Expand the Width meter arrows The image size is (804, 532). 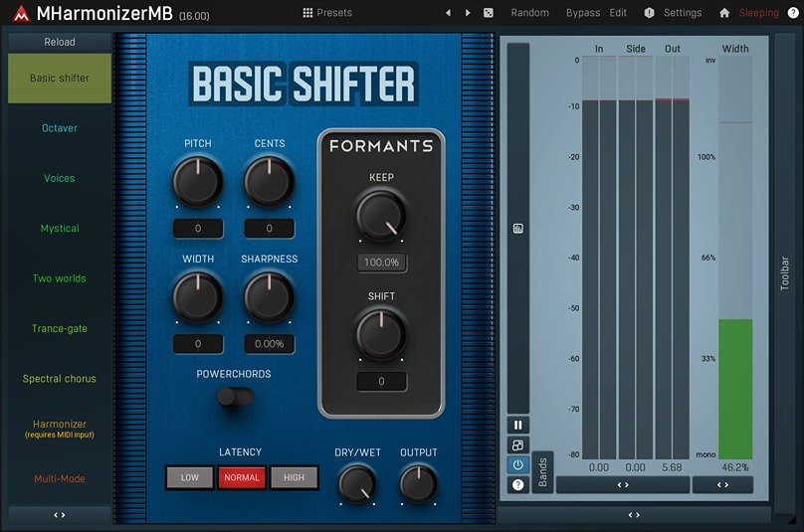click(x=722, y=485)
